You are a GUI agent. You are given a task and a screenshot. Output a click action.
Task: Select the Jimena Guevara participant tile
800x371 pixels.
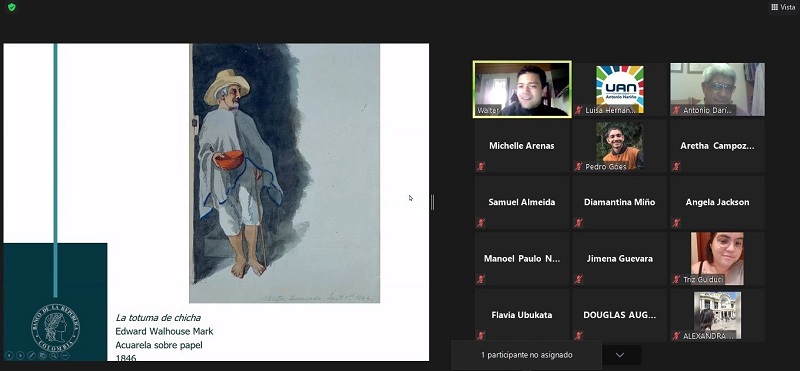tap(620, 259)
